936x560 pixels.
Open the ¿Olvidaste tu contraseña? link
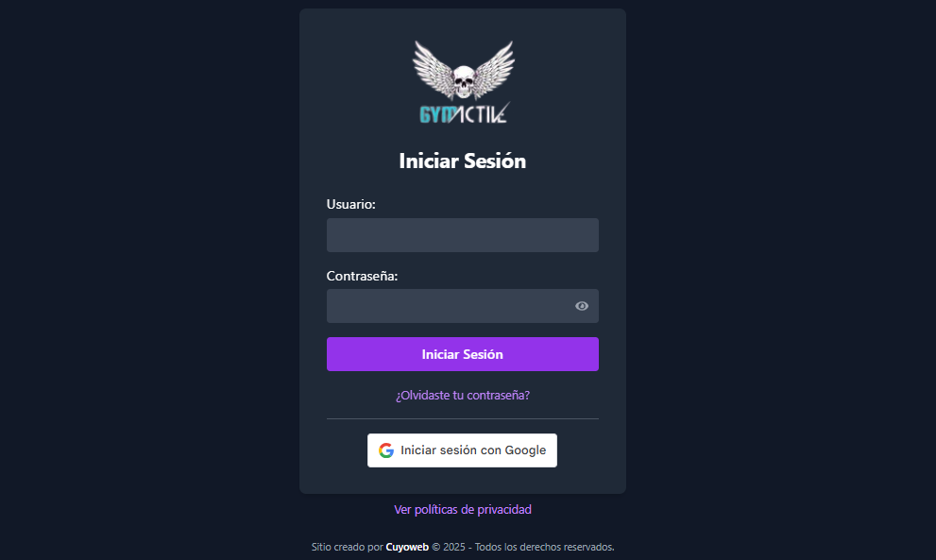(463, 395)
